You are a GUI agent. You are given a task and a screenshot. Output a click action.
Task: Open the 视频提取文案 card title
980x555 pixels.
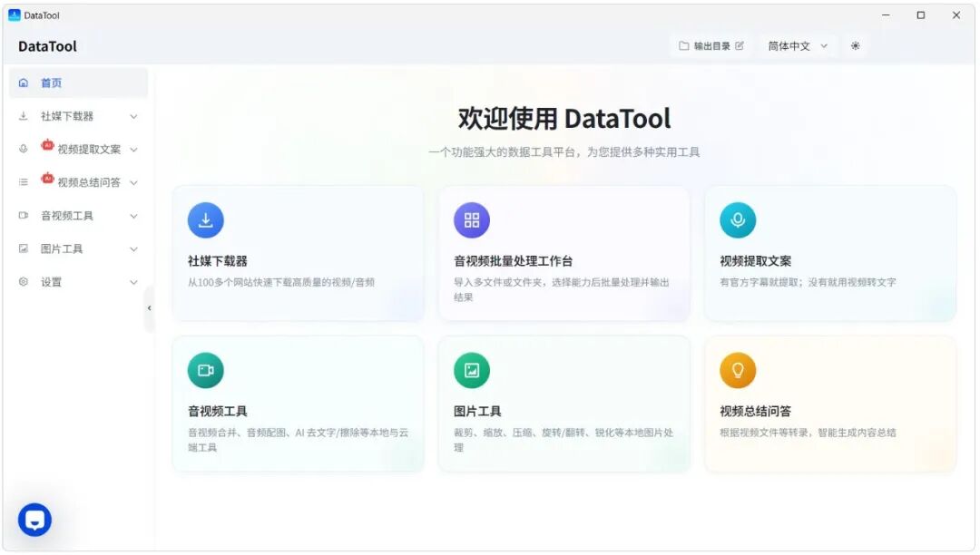click(x=756, y=261)
